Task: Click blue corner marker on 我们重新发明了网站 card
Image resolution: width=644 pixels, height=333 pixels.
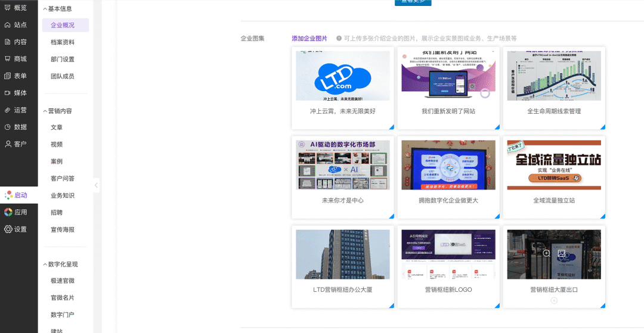Action: coord(497,127)
